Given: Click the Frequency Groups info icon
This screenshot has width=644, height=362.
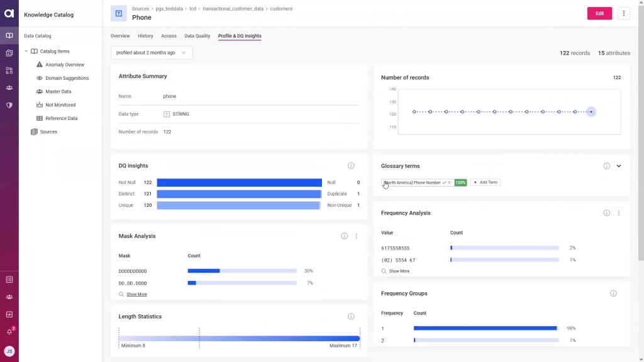Looking at the screenshot, I should (x=613, y=293).
